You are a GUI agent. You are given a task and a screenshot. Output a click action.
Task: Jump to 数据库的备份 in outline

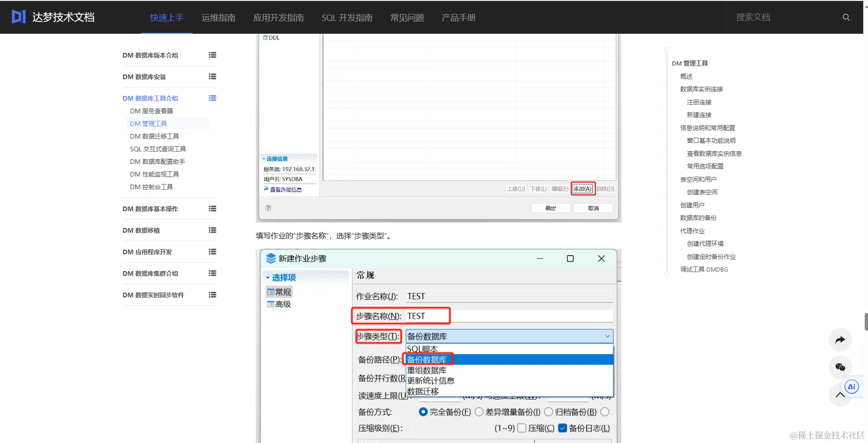tap(698, 218)
